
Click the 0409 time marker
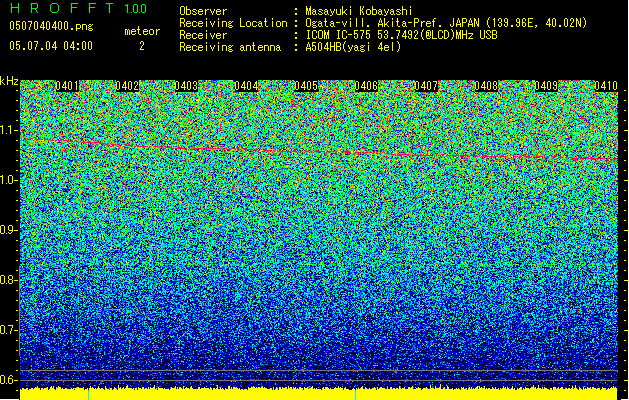coord(546,86)
